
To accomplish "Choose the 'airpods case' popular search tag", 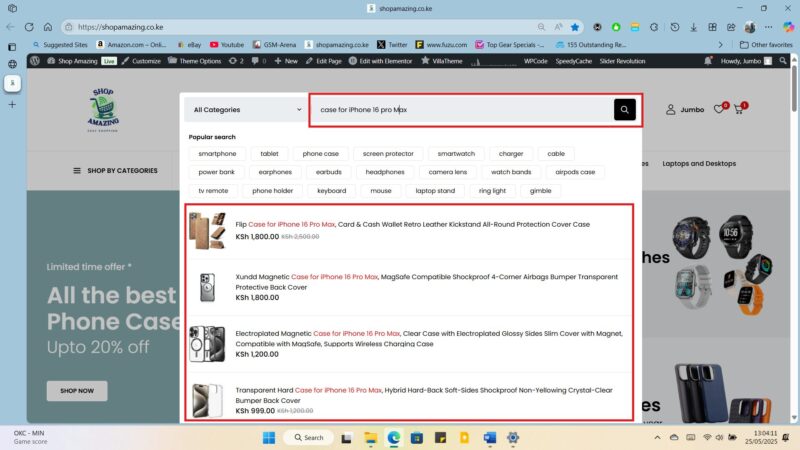I will coord(575,172).
